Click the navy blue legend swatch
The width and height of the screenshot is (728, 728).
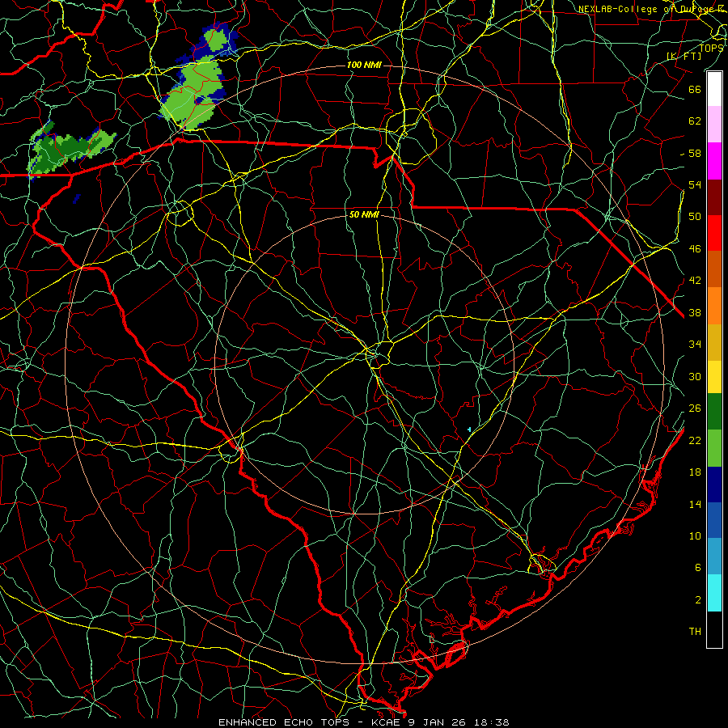click(x=714, y=485)
